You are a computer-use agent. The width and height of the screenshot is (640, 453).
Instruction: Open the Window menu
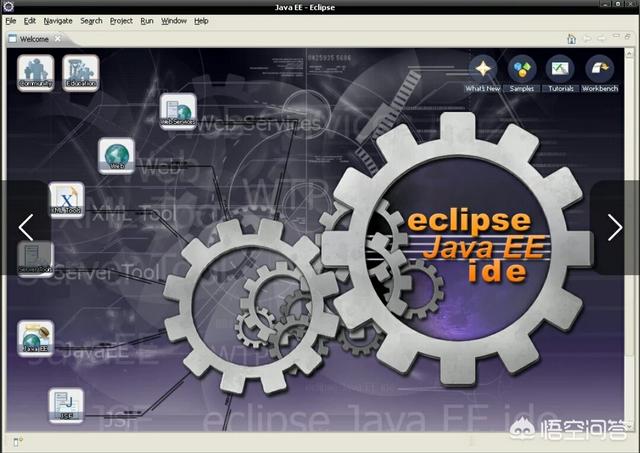[174, 21]
